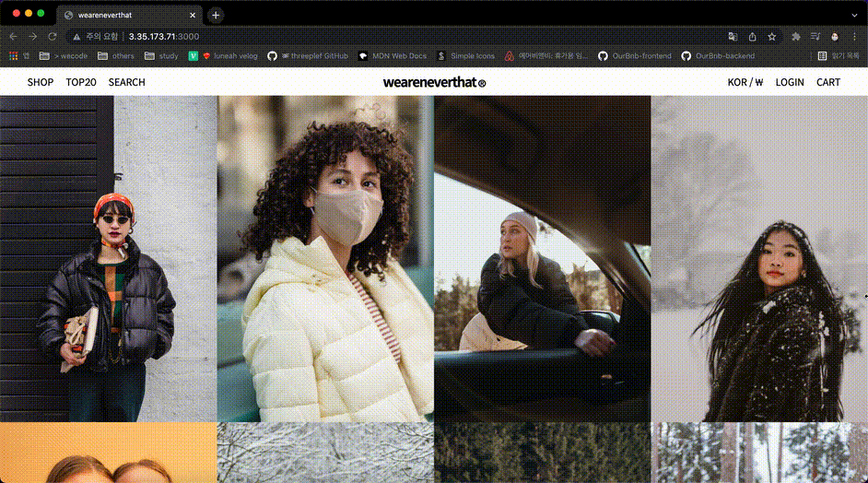The image size is (868, 483).
Task: Go forward with the browser forward arrow
Action: (x=32, y=37)
